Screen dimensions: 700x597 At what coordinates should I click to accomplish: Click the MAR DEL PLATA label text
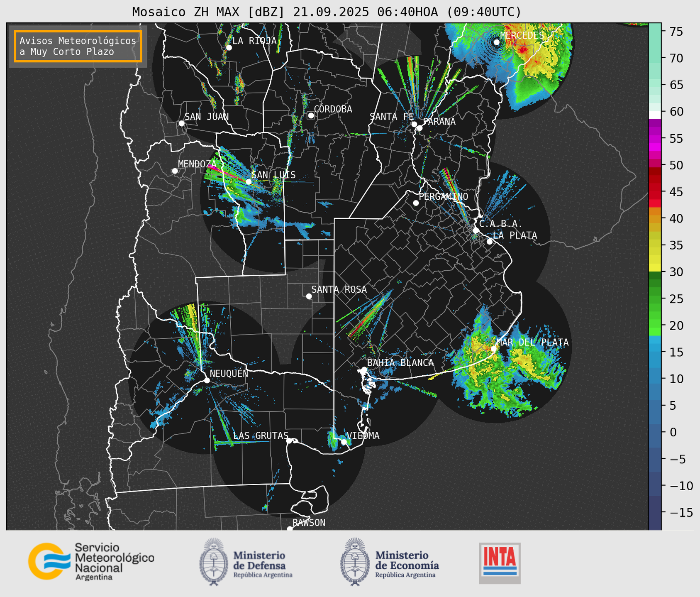tap(532, 342)
